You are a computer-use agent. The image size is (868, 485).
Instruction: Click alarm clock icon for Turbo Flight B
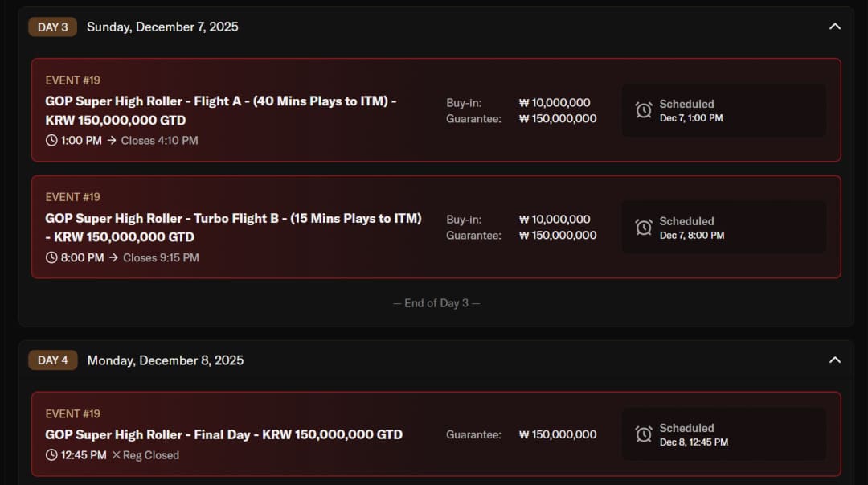click(x=644, y=228)
